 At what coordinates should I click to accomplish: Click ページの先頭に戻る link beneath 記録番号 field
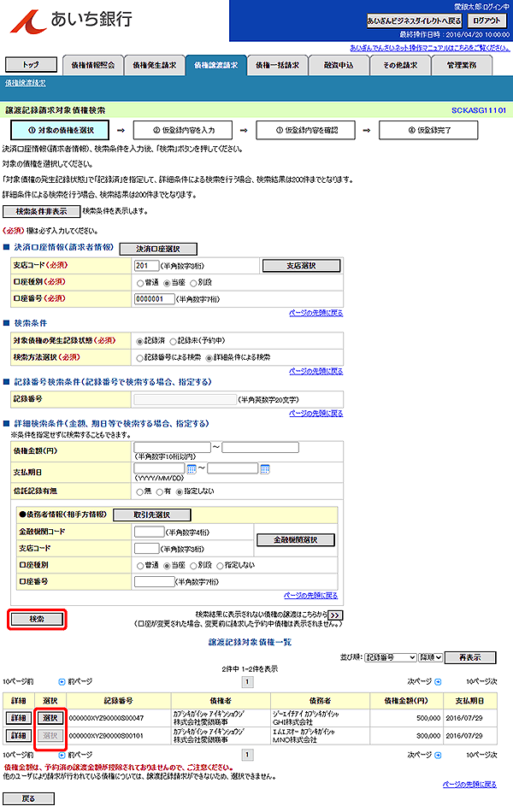pyautogui.click(x=316, y=413)
